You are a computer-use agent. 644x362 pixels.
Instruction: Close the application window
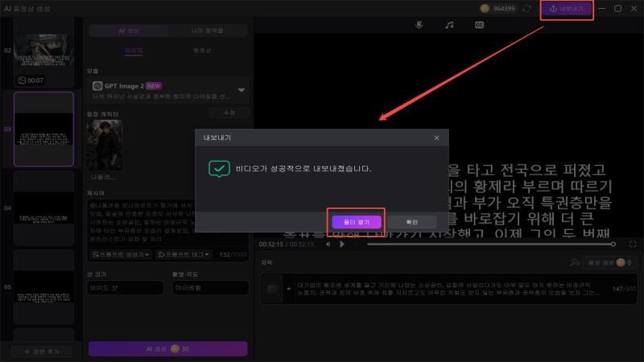pos(634,9)
